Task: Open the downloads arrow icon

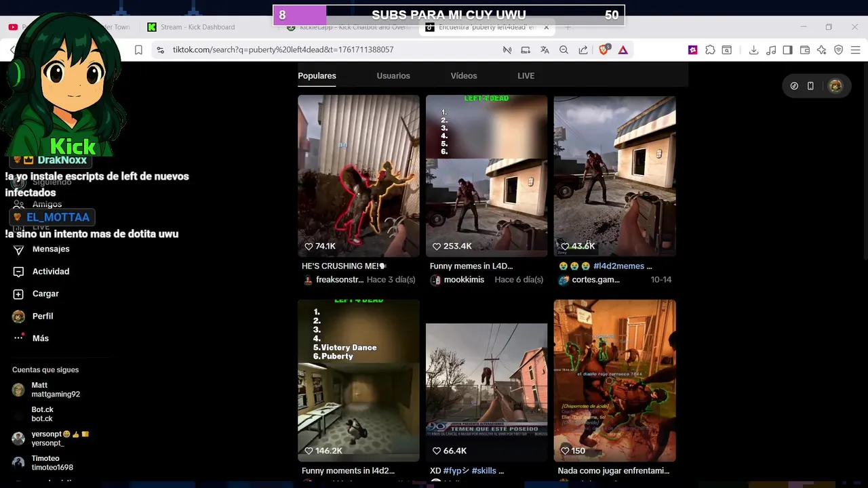Action: pos(753,49)
